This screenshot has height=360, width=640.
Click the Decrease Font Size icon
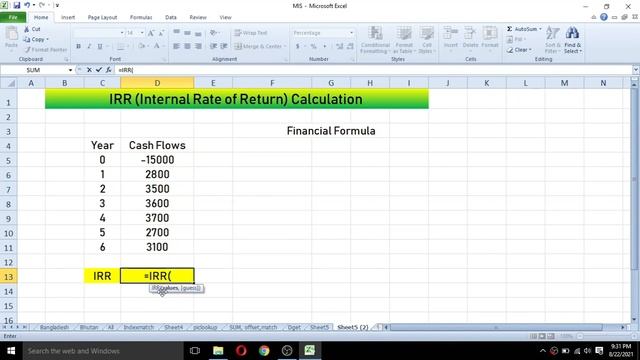coord(161,33)
